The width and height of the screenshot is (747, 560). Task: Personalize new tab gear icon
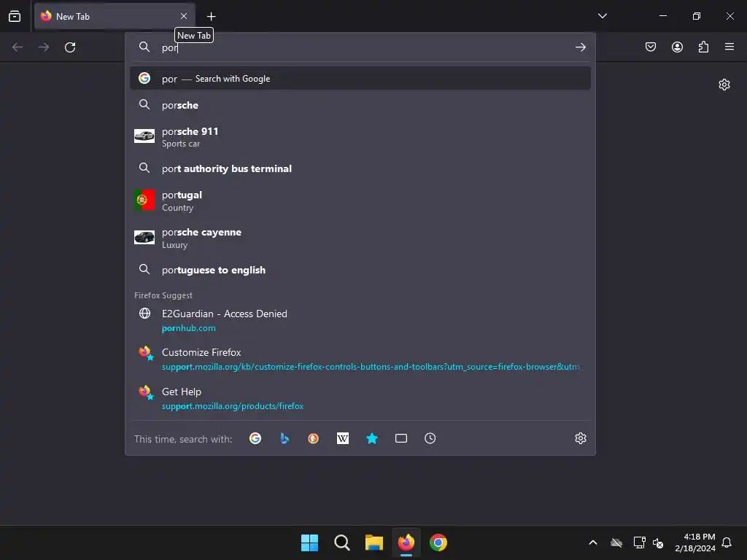click(x=724, y=85)
